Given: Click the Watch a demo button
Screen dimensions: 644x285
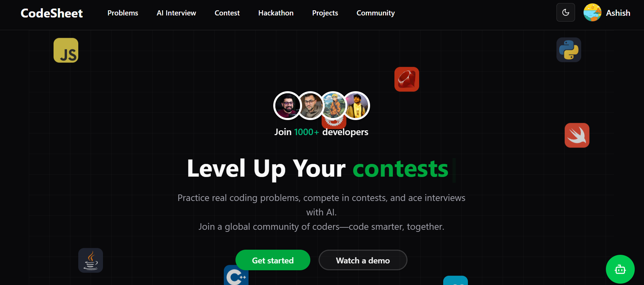Looking at the screenshot, I should 363,260.
